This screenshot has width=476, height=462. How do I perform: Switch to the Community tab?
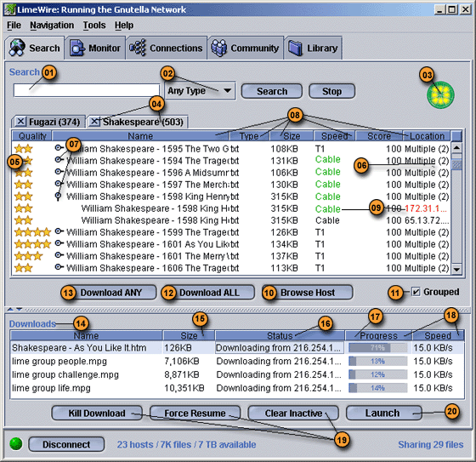tap(246, 48)
